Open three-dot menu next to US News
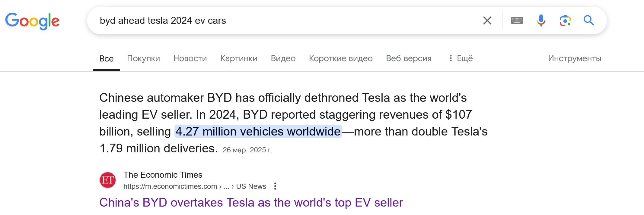The height and width of the screenshot is (215, 644). coord(275,186)
